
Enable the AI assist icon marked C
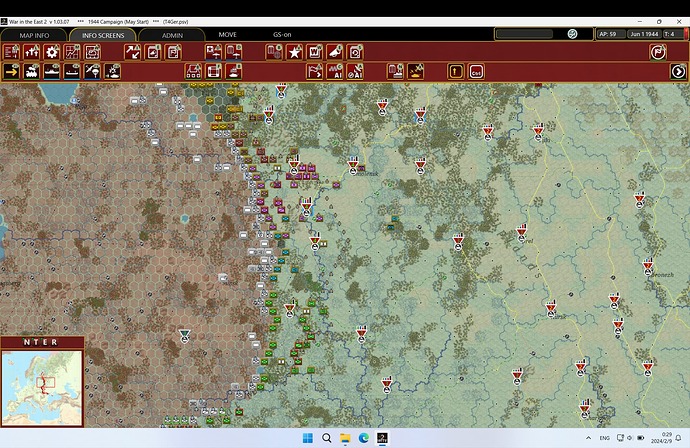click(x=334, y=71)
